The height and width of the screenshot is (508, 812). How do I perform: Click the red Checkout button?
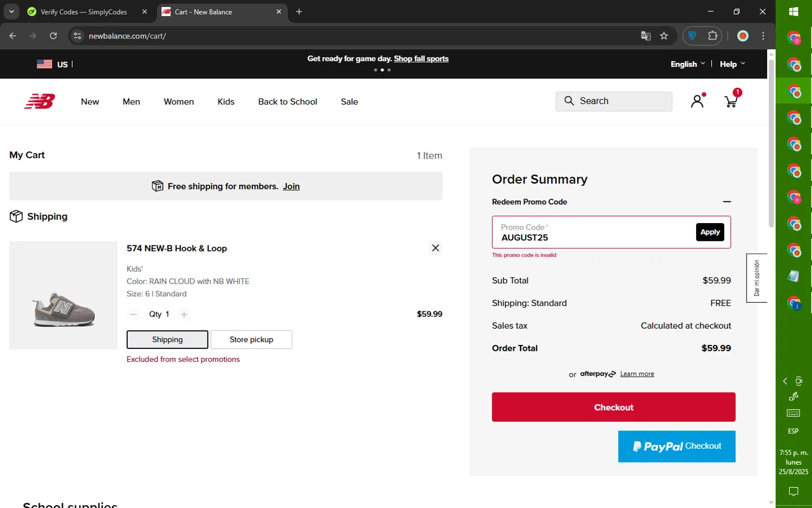click(x=613, y=407)
